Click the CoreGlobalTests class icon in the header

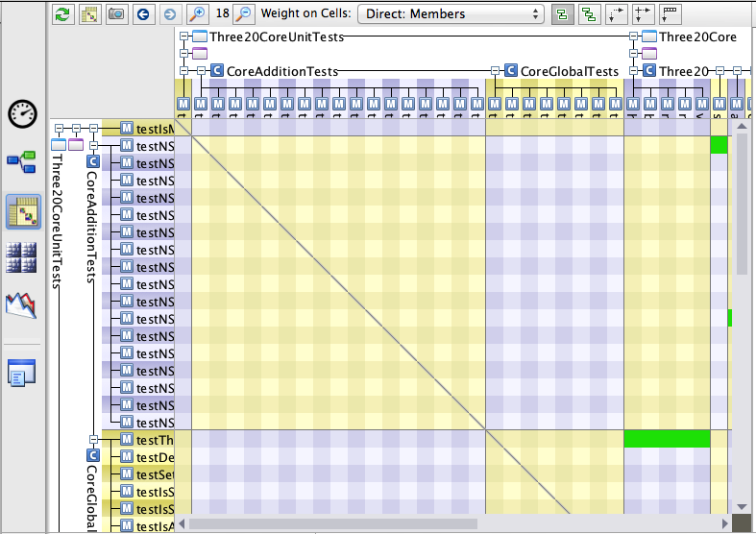[511, 71]
